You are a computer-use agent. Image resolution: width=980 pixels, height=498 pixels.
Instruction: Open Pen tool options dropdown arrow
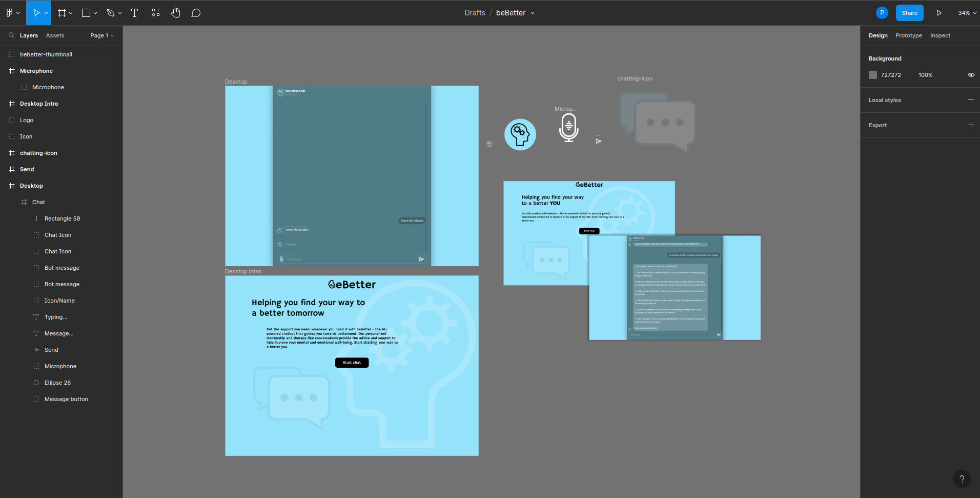tap(120, 13)
